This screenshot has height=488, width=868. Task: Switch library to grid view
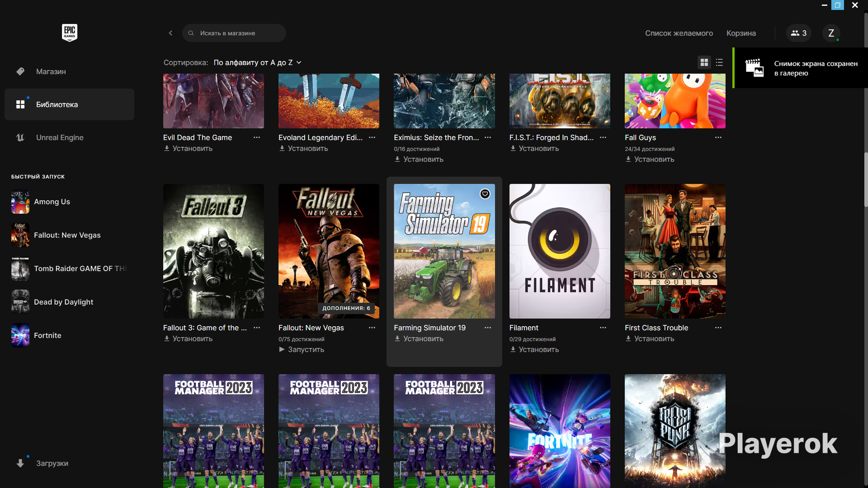pos(704,62)
